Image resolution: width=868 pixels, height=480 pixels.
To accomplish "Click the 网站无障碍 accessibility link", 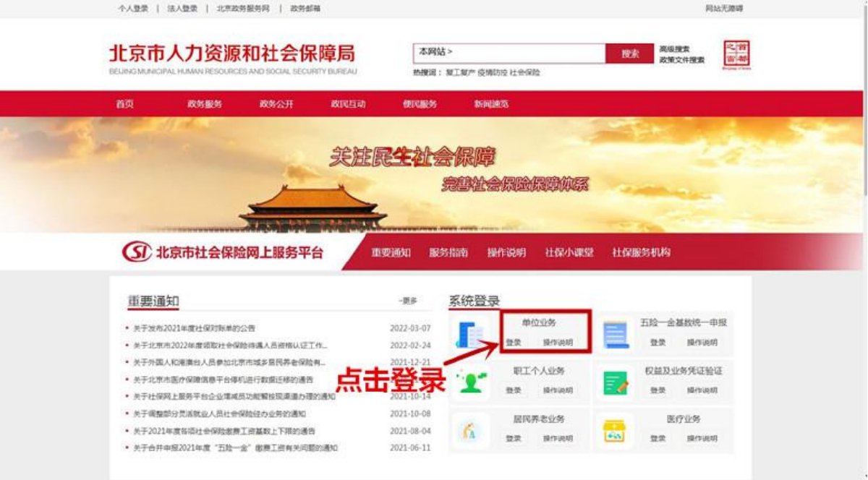I will point(724,9).
